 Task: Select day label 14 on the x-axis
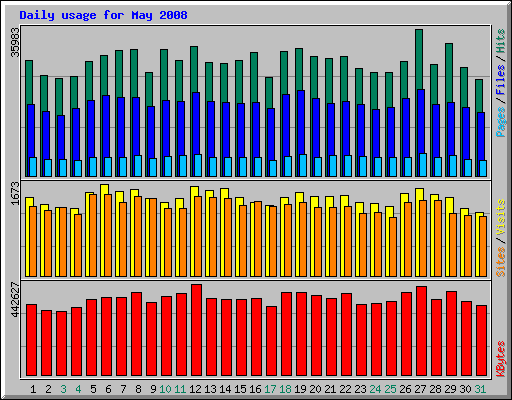[225, 389]
